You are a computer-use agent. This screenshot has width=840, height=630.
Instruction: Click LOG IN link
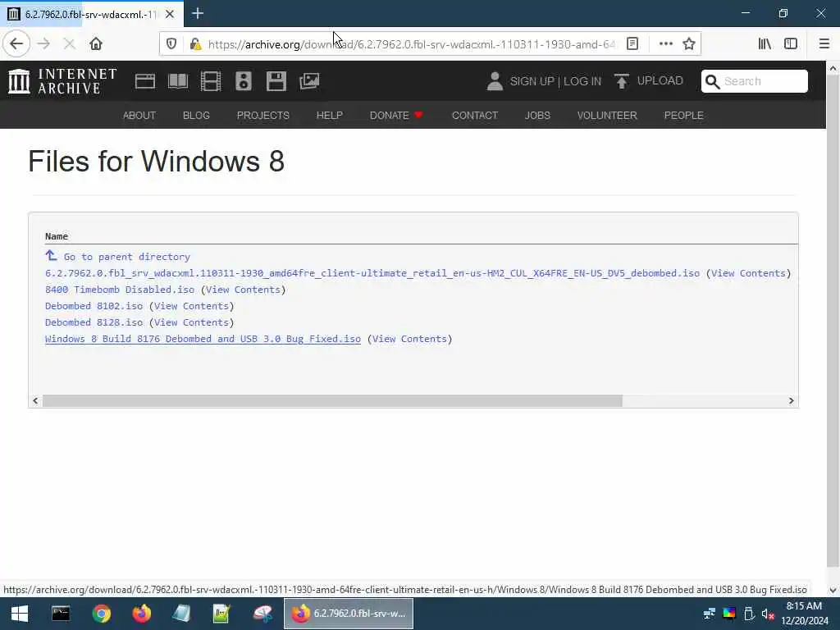coord(582,81)
